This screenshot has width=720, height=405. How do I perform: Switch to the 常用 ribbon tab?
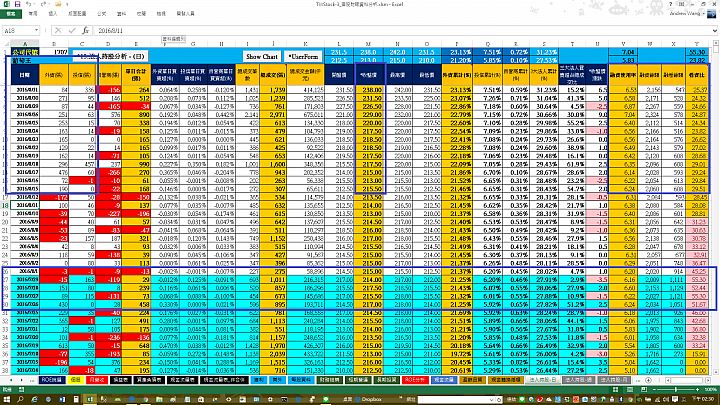(x=33, y=14)
